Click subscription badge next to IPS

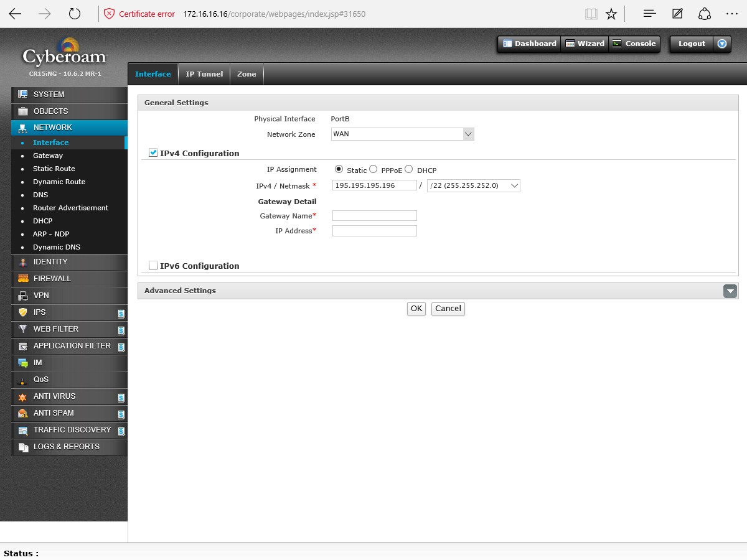click(121, 314)
